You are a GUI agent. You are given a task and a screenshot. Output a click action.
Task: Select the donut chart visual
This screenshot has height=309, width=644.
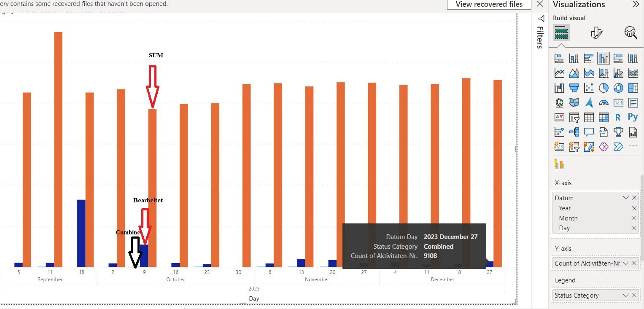click(618, 88)
